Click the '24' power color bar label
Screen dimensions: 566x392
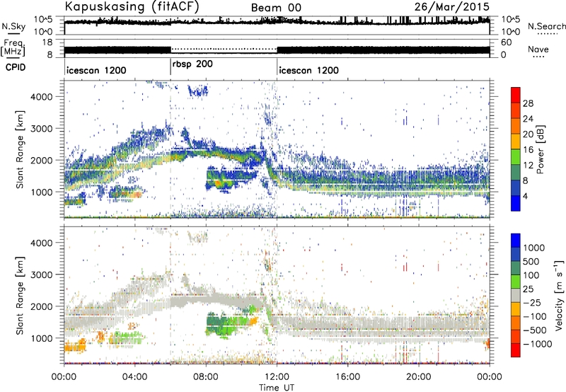pos(528,119)
